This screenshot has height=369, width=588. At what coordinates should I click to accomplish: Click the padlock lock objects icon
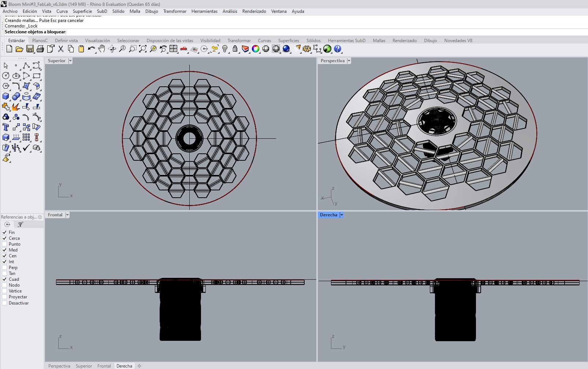(235, 49)
